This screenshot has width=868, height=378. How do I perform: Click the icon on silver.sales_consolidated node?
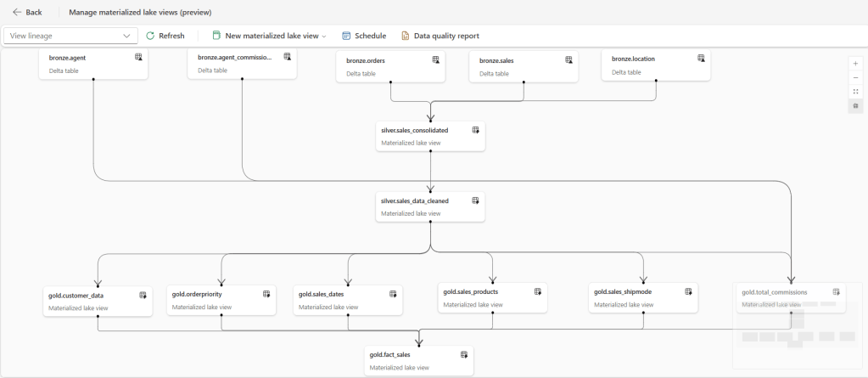476,130
